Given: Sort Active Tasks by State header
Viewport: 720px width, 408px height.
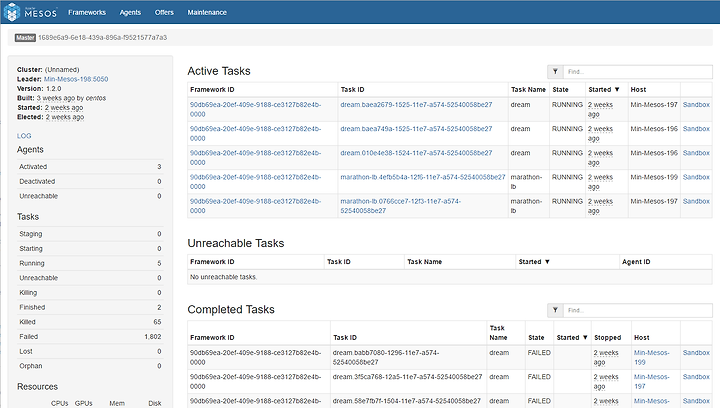Looking at the screenshot, I should click(x=560, y=89).
